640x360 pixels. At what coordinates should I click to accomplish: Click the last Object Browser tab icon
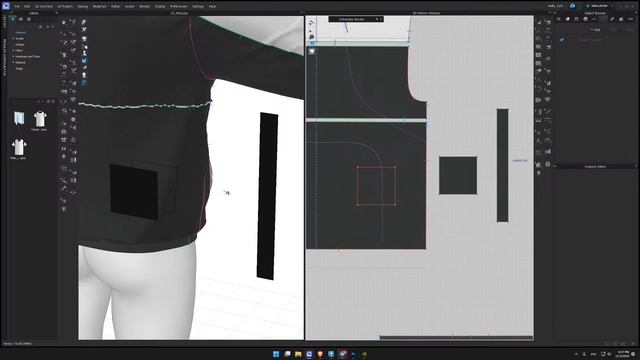[630, 19]
